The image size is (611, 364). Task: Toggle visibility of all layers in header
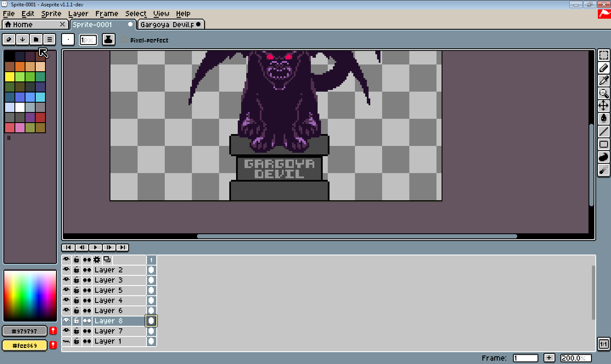tap(66, 260)
